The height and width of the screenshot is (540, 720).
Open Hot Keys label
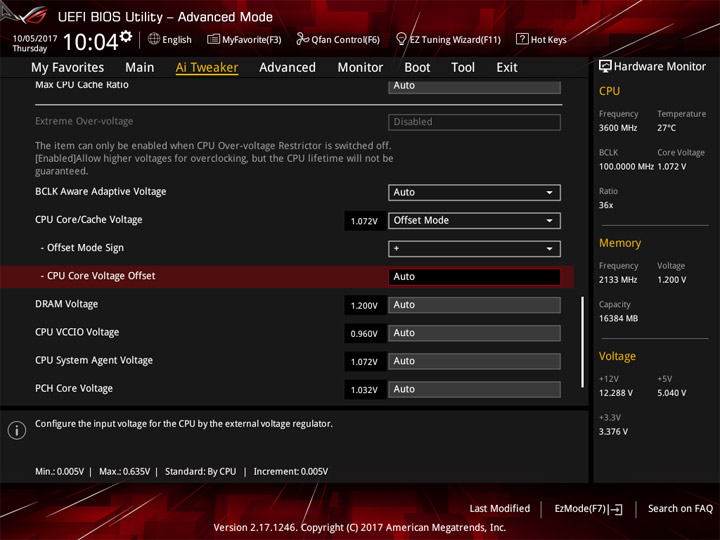tap(548, 39)
